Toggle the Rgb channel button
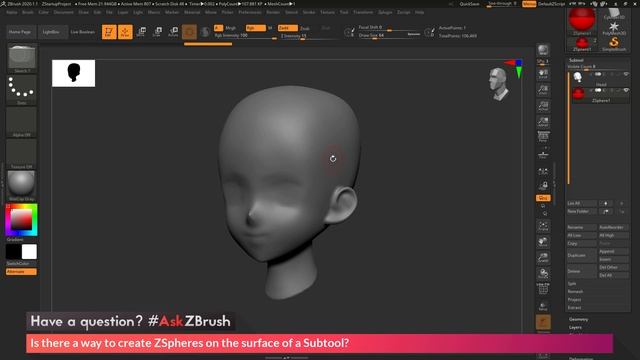Screen dimensions: 640x360 coord(256,28)
